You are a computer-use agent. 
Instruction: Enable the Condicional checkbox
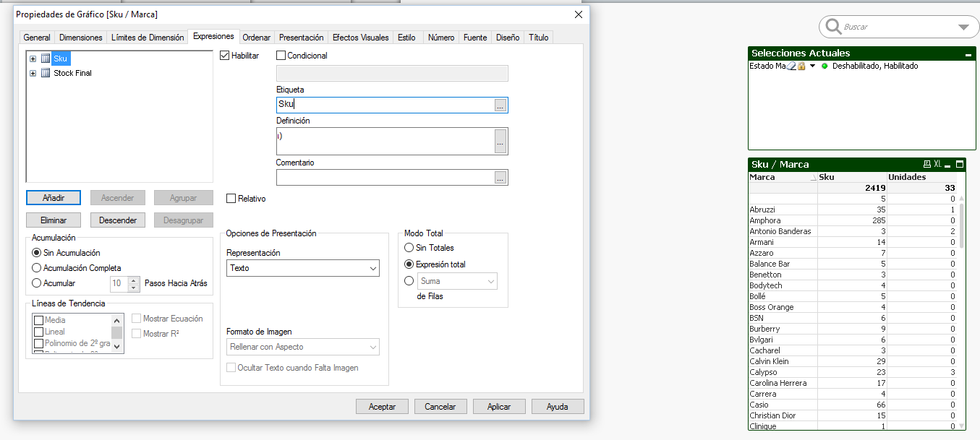point(281,56)
